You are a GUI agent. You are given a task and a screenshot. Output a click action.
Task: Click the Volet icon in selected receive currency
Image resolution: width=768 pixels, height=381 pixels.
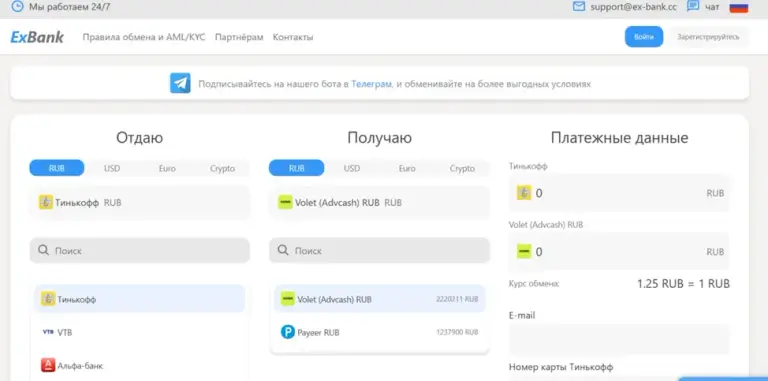[285, 202]
